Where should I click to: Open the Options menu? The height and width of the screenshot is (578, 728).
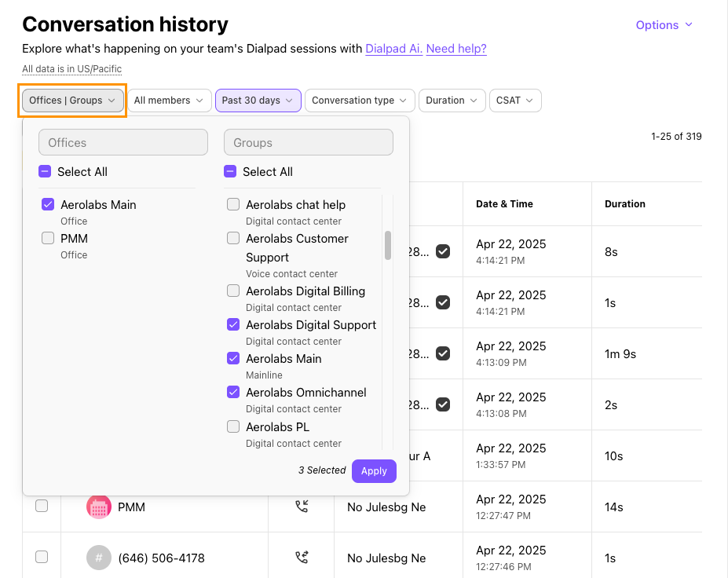point(664,25)
